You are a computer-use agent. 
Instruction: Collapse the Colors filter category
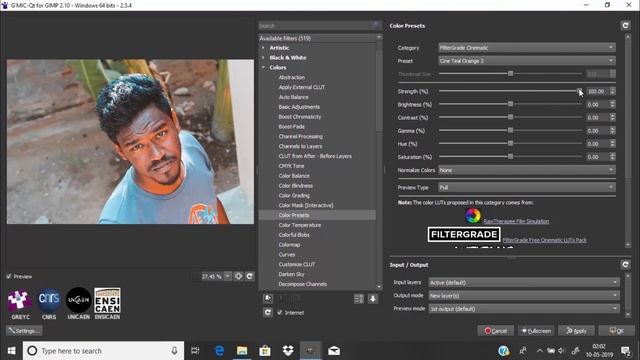click(263, 67)
